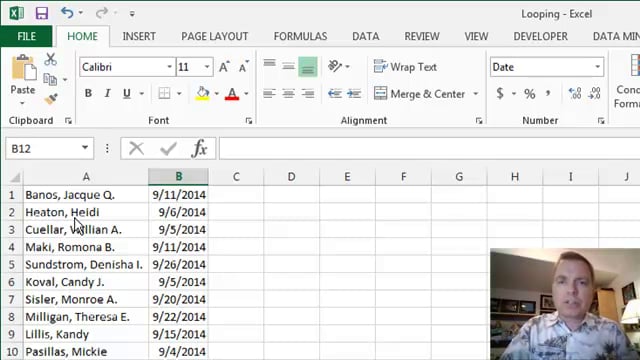Viewport: 640px width, 360px height.
Task: Open the DEVELOPER tab
Action: [x=540, y=36]
